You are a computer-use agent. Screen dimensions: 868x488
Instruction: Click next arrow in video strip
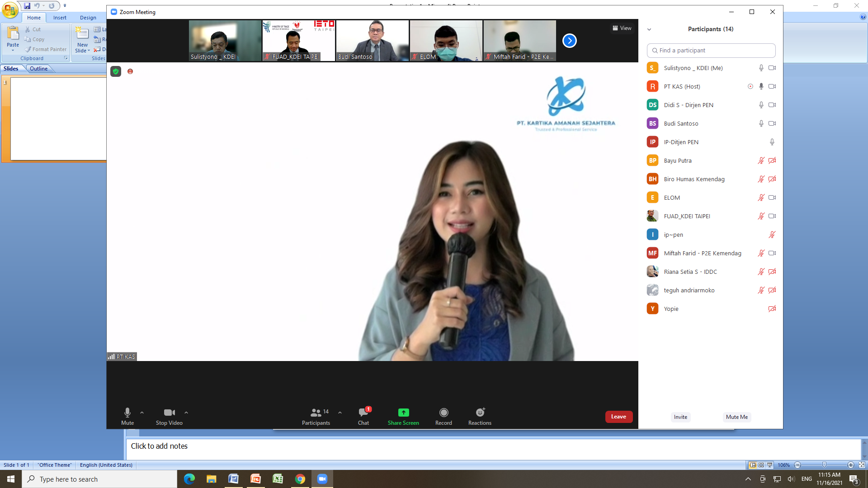click(x=569, y=41)
